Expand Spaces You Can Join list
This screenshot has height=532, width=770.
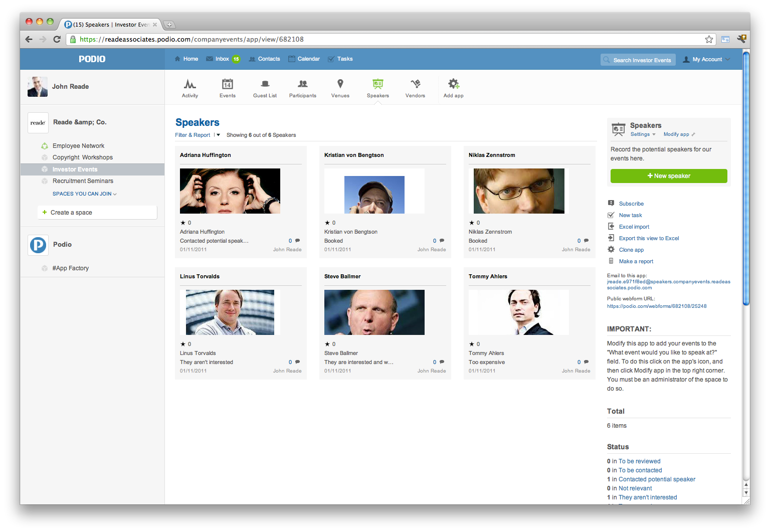click(84, 194)
